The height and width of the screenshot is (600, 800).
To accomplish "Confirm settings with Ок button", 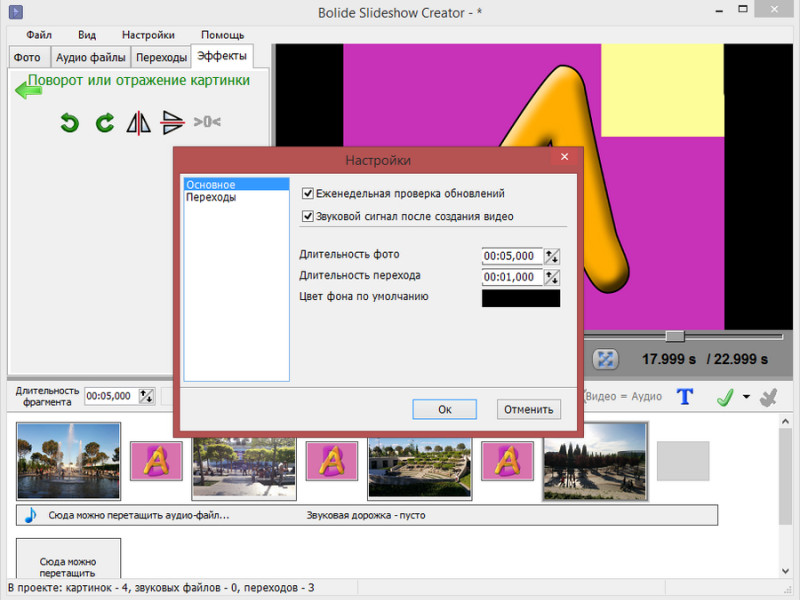I will click(444, 409).
